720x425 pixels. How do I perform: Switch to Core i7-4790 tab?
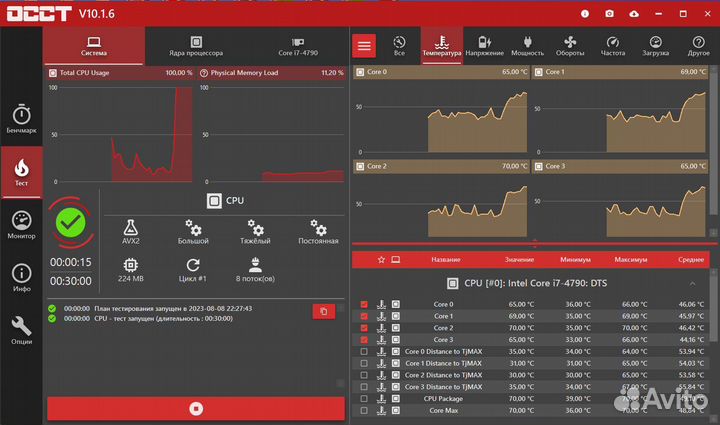coord(298,46)
